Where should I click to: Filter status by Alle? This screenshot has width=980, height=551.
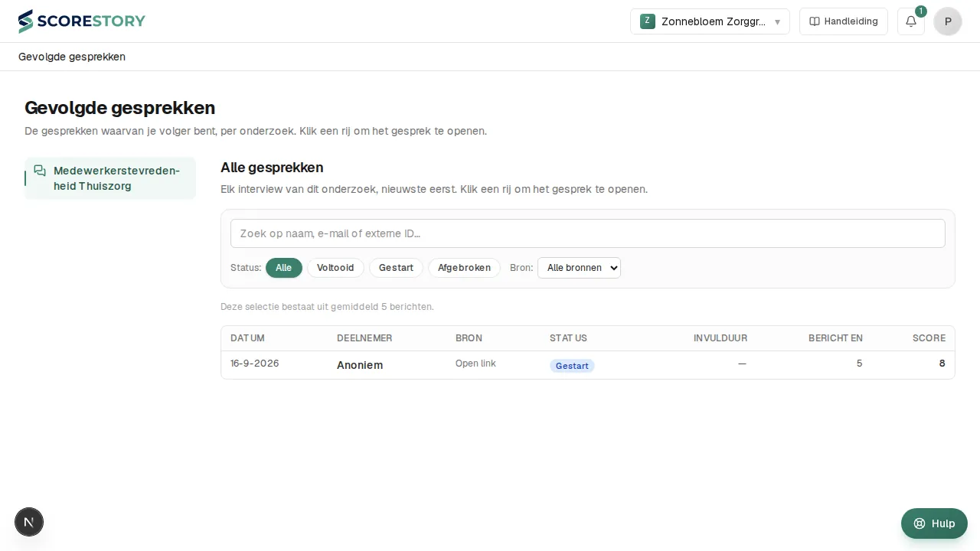(284, 268)
